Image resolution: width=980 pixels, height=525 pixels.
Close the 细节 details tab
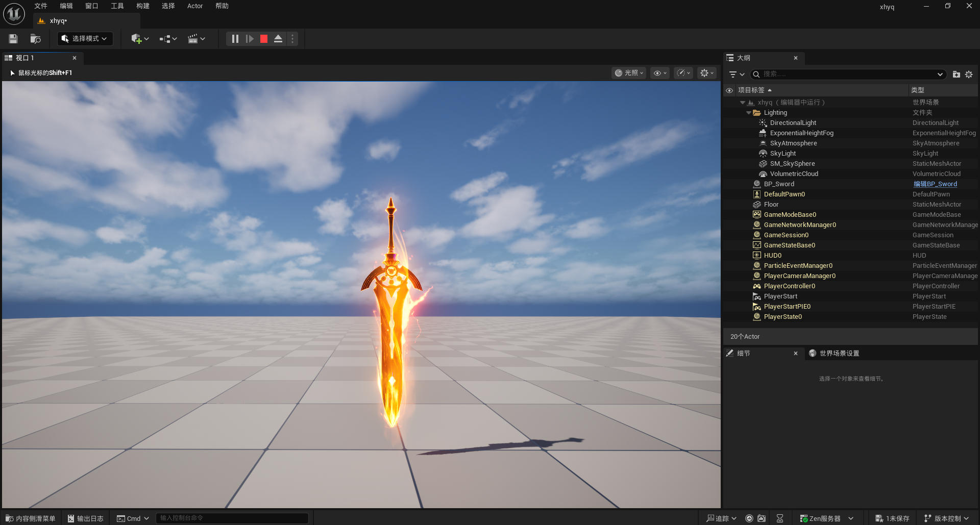click(x=796, y=354)
